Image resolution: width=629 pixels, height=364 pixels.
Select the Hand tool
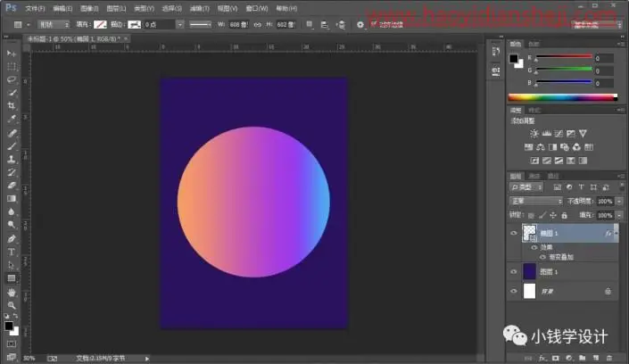[x=12, y=293]
